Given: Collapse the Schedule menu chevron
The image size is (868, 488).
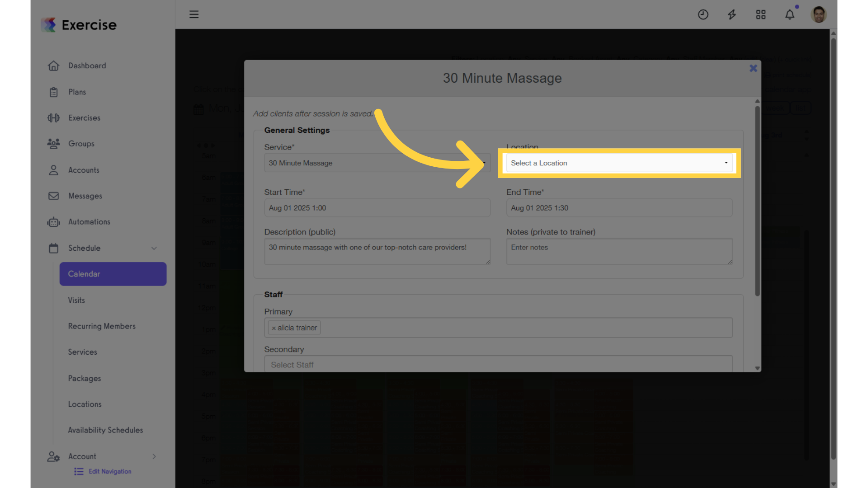Looking at the screenshot, I should (x=154, y=248).
